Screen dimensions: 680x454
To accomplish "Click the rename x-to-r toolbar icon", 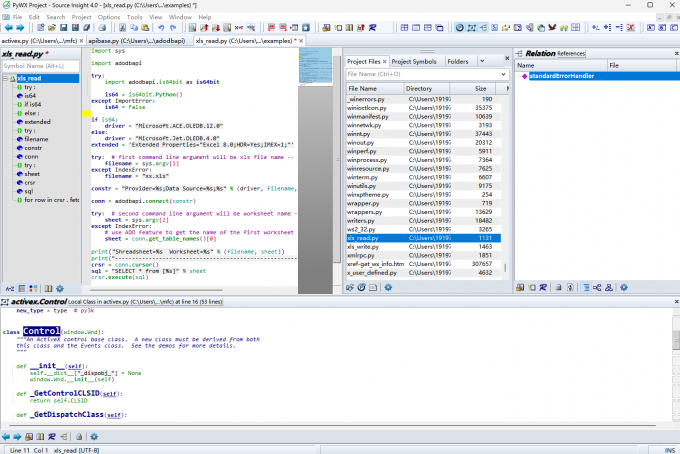I will coord(239,28).
